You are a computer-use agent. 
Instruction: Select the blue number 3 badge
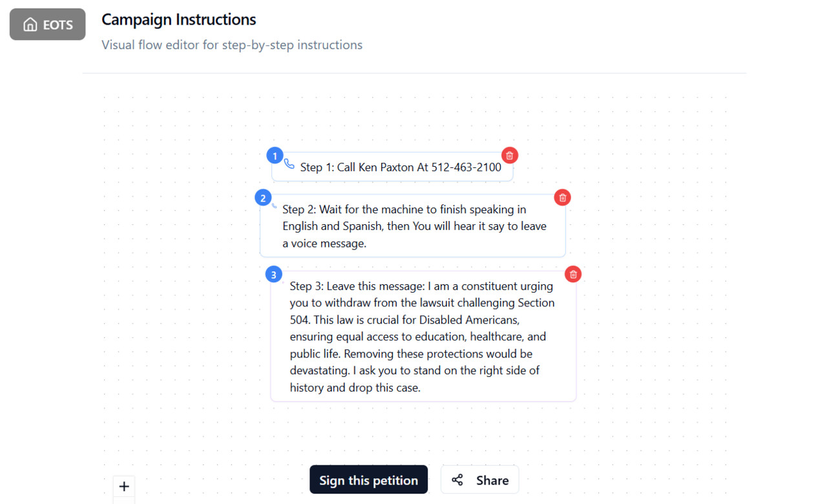tap(274, 275)
